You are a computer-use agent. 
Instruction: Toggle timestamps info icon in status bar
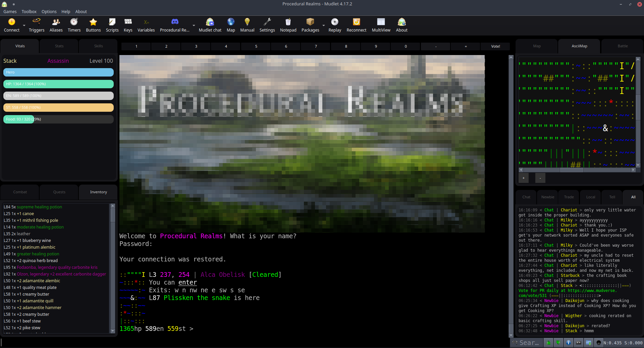569,343
